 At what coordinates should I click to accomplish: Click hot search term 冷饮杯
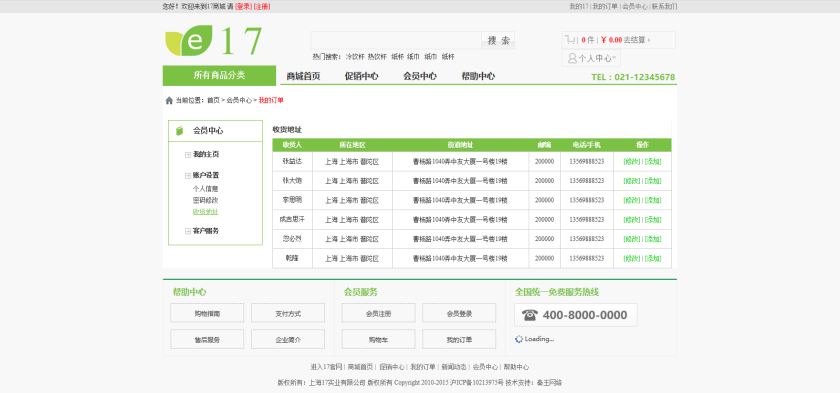(355, 57)
